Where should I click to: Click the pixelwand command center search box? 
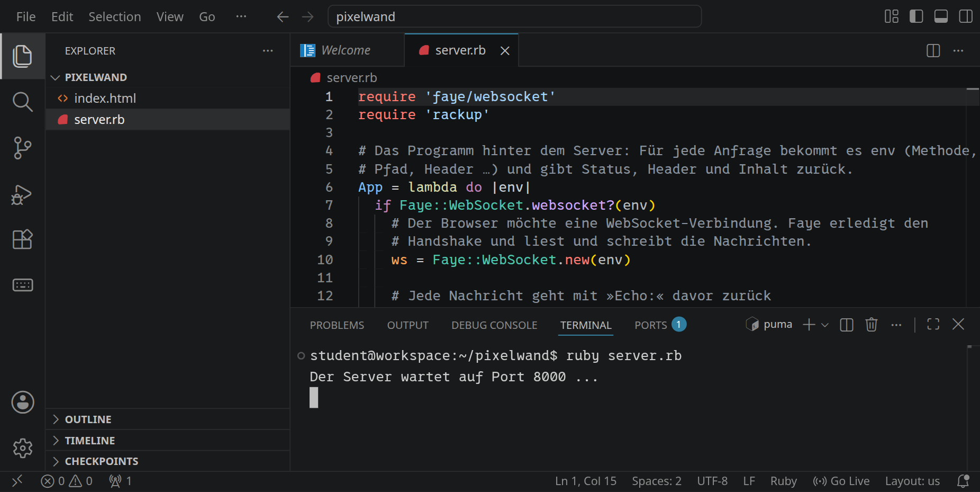click(x=514, y=16)
